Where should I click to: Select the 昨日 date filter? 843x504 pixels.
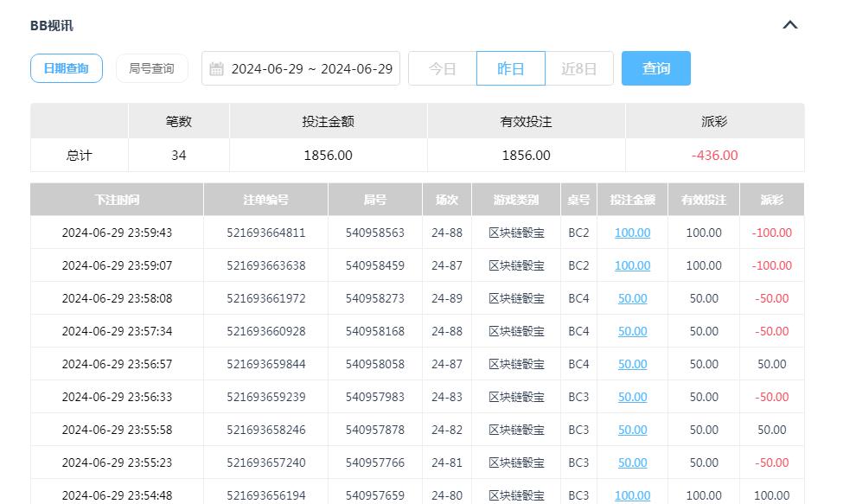click(x=510, y=68)
